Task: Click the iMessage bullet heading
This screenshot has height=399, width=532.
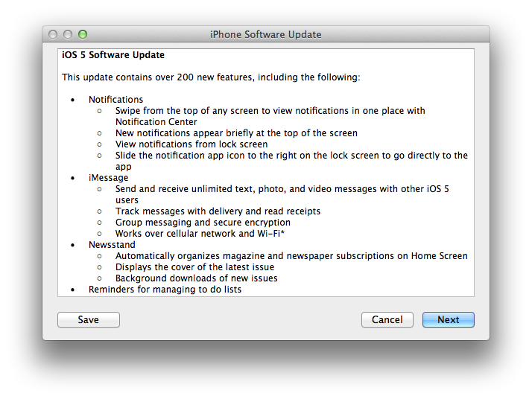Action: click(108, 178)
